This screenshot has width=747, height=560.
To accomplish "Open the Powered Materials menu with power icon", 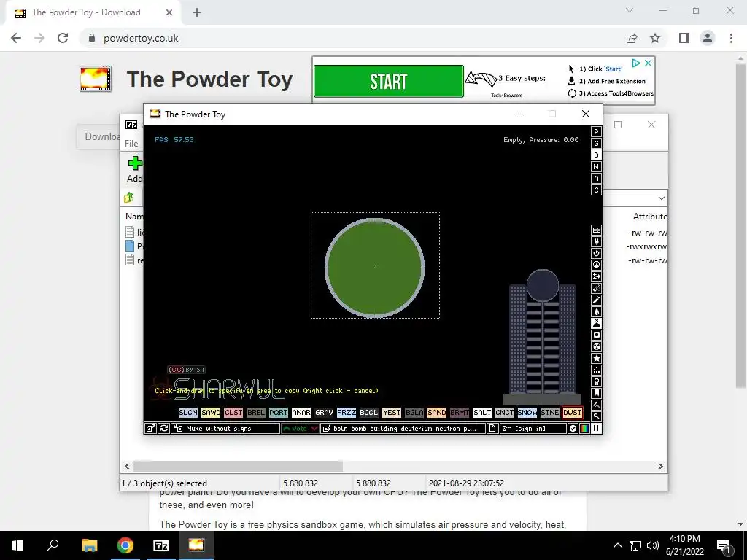I will (x=596, y=253).
